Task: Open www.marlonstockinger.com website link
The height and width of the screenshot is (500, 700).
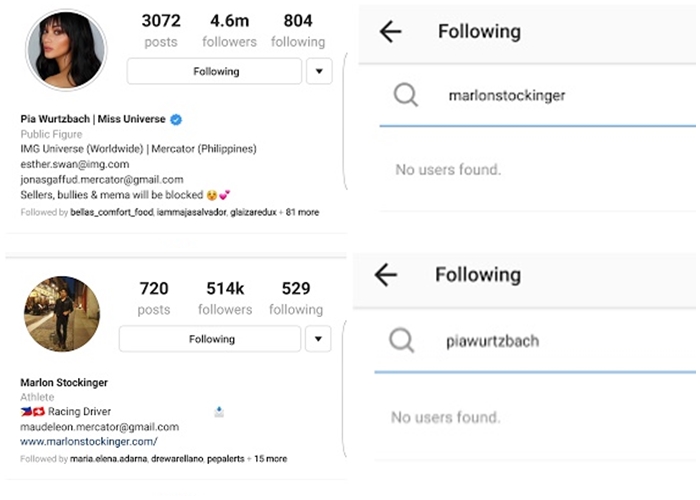Action: tap(89, 441)
